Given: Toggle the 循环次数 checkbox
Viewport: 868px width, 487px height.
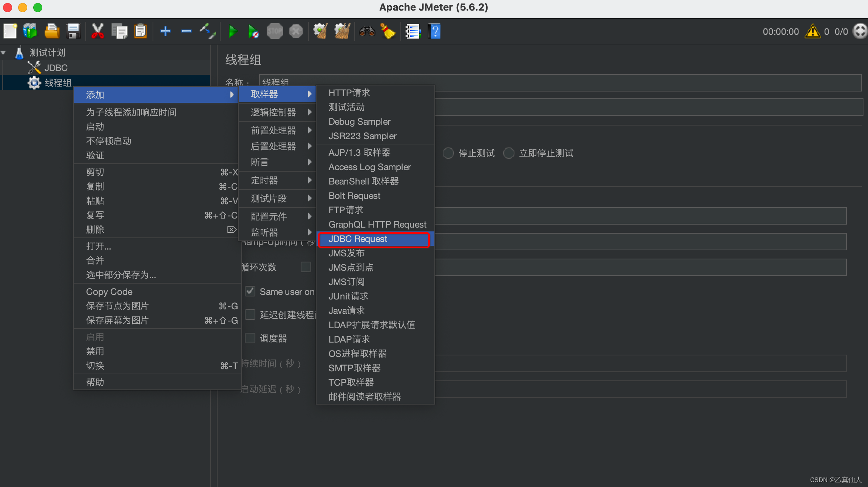Looking at the screenshot, I should point(306,267).
